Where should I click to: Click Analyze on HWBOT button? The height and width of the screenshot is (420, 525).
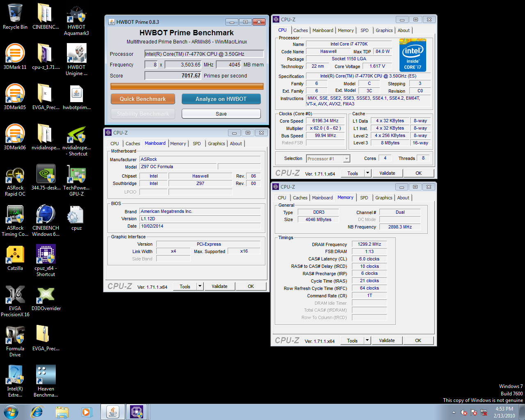(x=221, y=99)
